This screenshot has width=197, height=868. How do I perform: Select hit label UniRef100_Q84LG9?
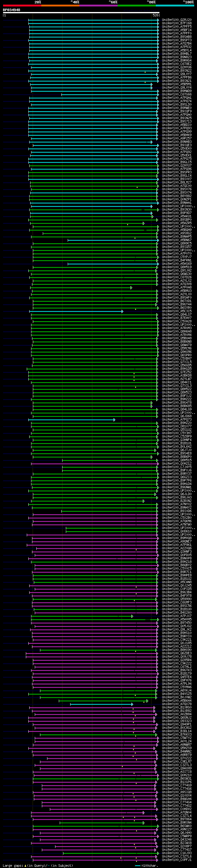point(177,410)
